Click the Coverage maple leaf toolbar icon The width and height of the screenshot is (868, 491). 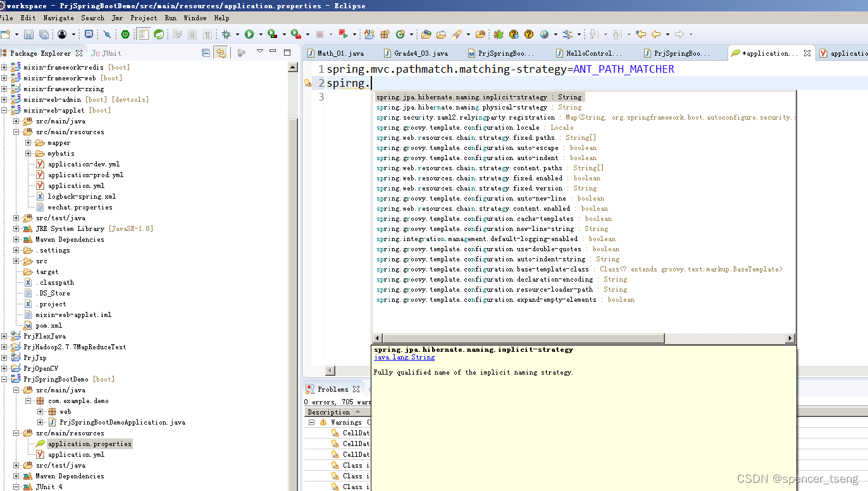(x=500, y=34)
